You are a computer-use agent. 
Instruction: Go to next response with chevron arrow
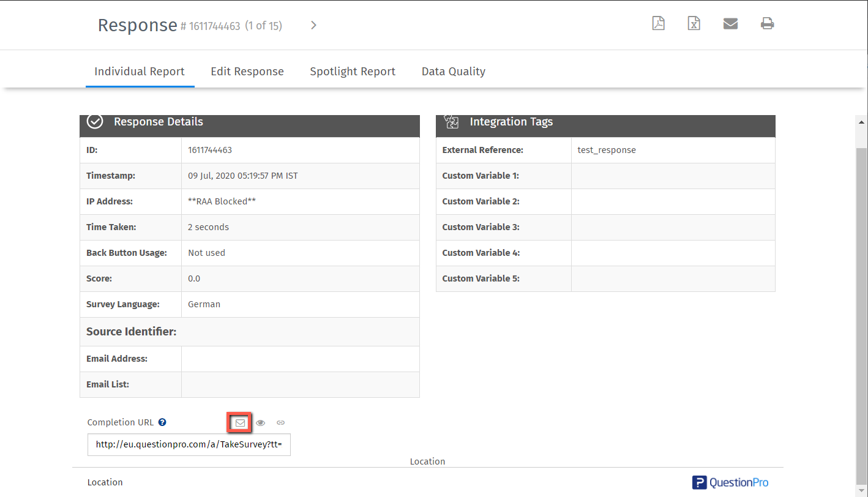[x=313, y=25]
